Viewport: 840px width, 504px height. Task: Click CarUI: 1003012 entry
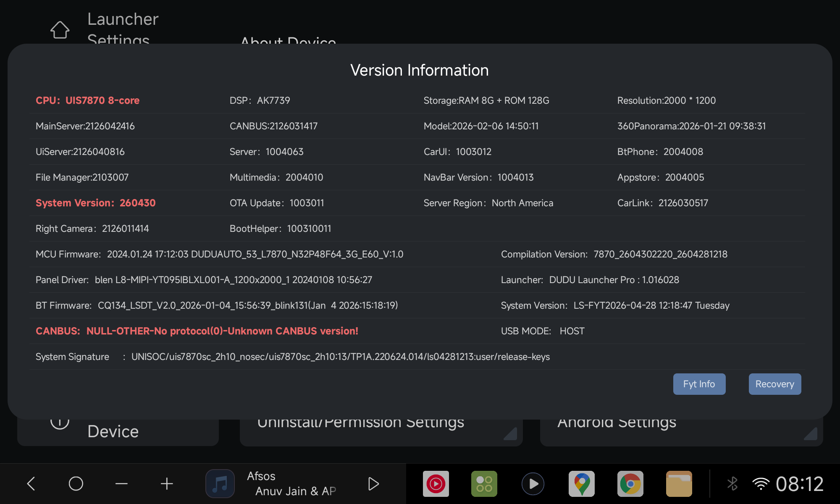click(458, 152)
